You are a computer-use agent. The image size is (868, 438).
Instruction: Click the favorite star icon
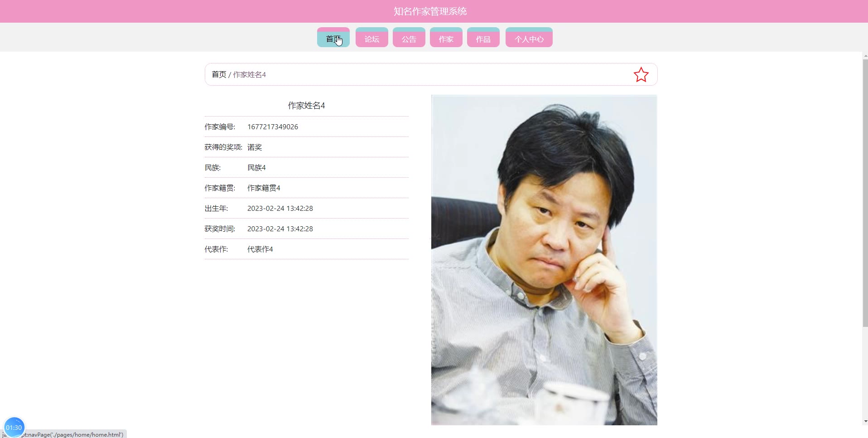[641, 75]
